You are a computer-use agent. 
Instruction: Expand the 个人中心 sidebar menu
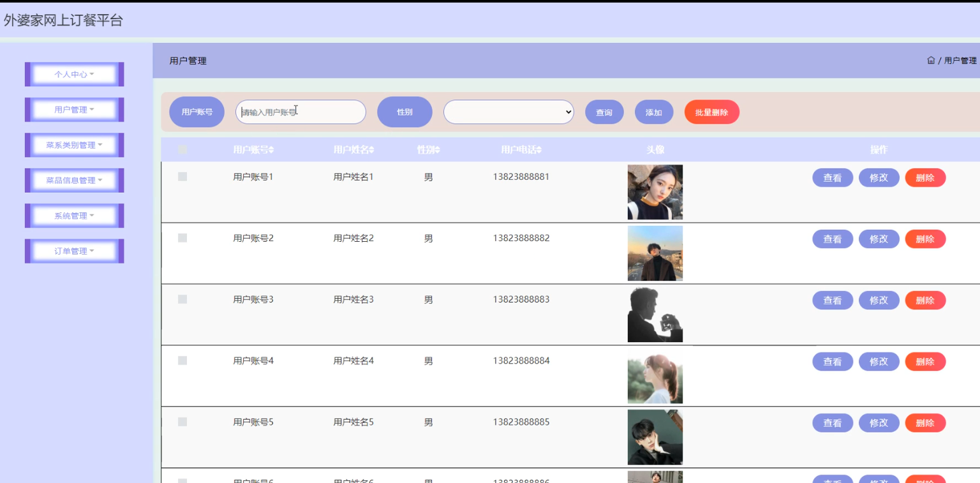74,74
